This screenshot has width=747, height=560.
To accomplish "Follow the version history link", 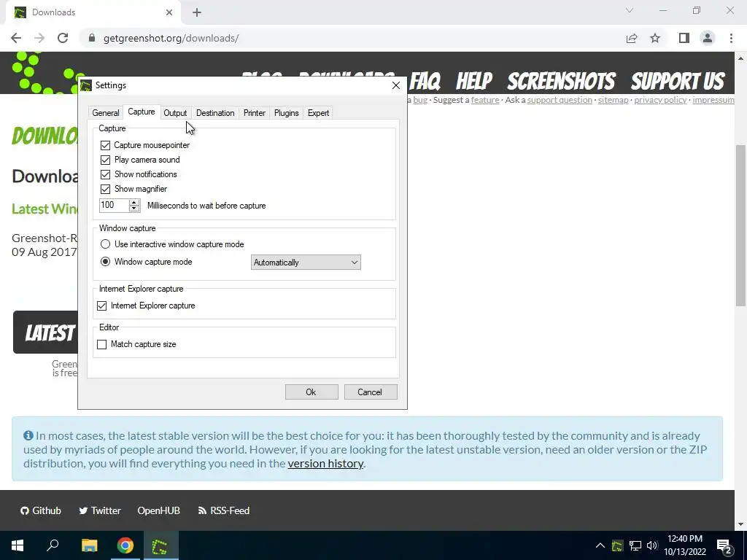I will (325, 463).
